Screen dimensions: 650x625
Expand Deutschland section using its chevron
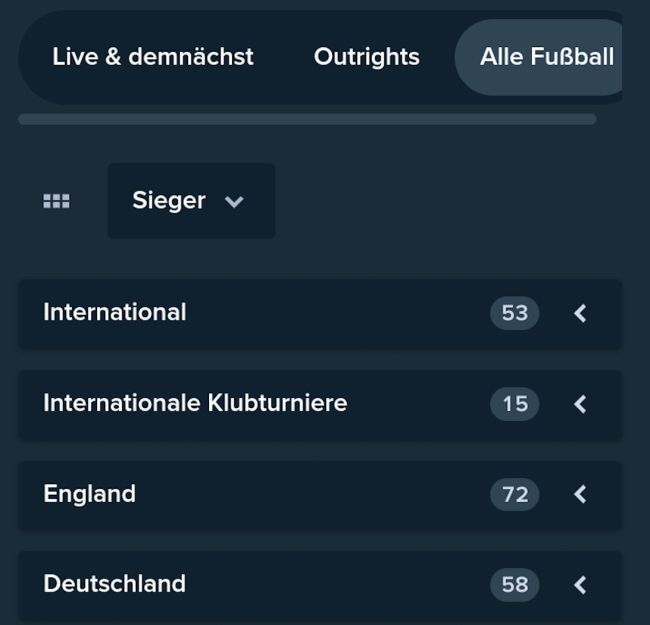(x=580, y=584)
